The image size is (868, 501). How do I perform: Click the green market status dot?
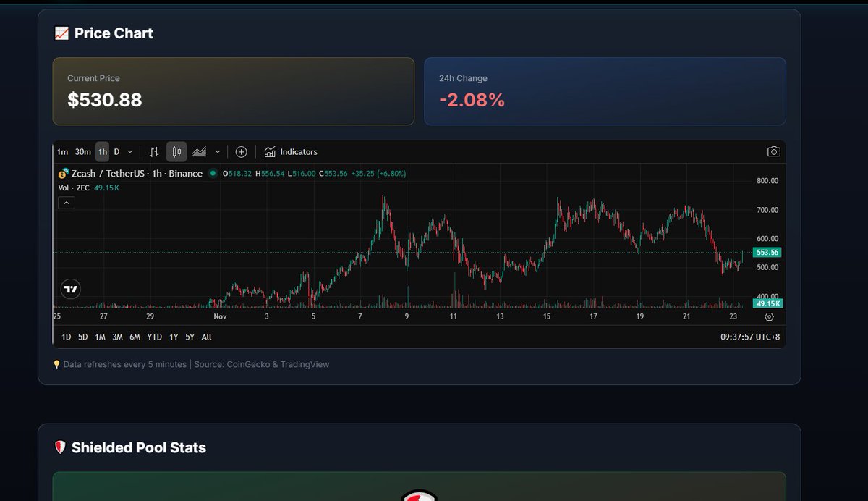click(213, 174)
